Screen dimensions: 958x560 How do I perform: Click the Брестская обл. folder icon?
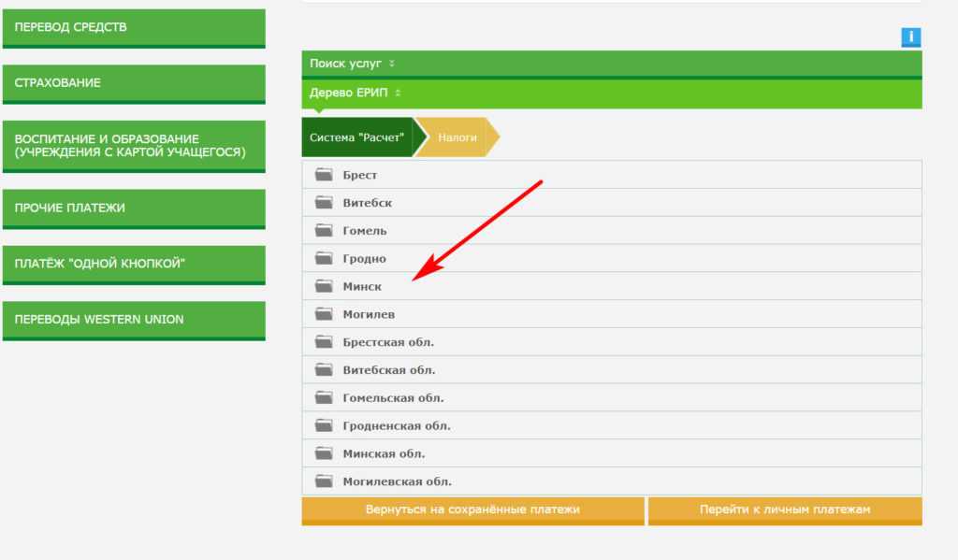click(325, 342)
